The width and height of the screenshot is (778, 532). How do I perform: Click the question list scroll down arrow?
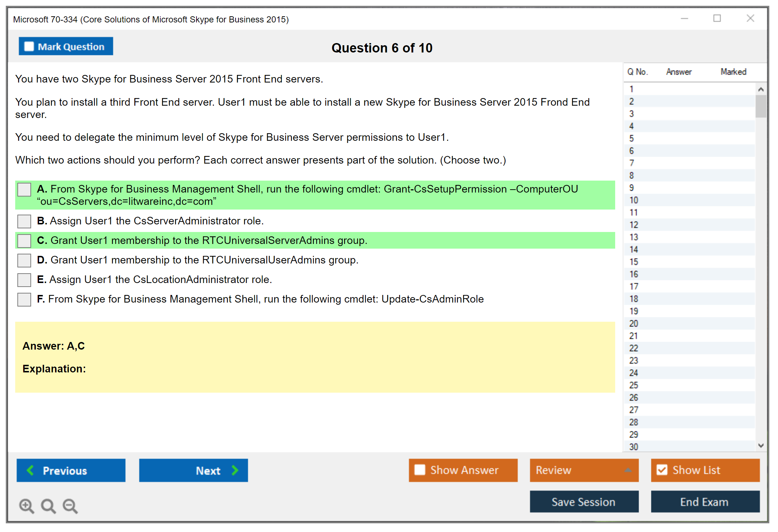tap(761, 446)
